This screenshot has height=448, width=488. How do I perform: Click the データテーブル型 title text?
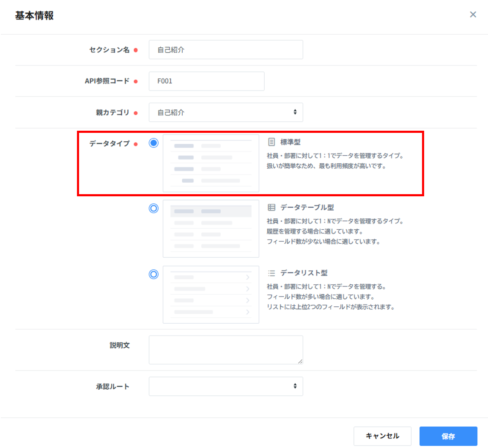(x=307, y=207)
